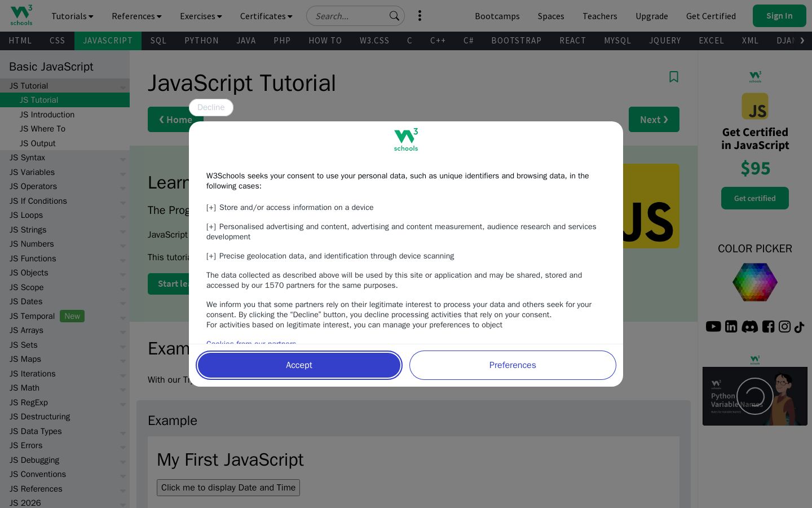Open the Tutorials dropdown menu

pyautogui.click(x=72, y=16)
